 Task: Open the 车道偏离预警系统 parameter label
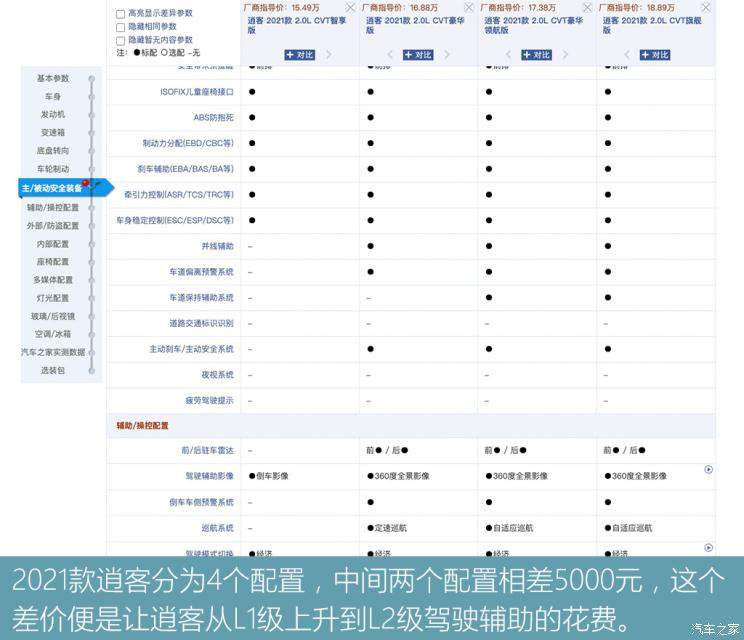pos(202,272)
